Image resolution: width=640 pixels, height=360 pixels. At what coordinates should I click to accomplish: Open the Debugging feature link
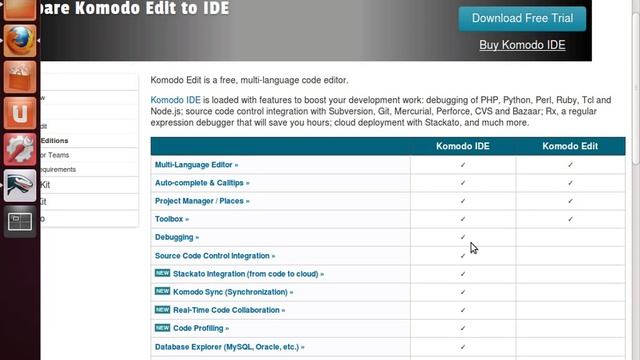pyautogui.click(x=177, y=237)
